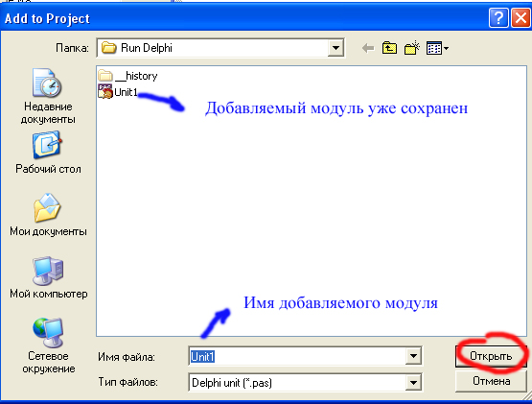Screen dimensions: 532x404
Task: Open Сетевое окружение location
Action: coord(48,345)
